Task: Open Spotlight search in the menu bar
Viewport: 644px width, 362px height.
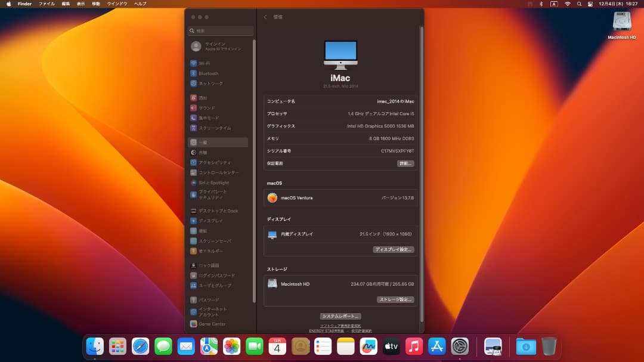Action: coord(580,4)
